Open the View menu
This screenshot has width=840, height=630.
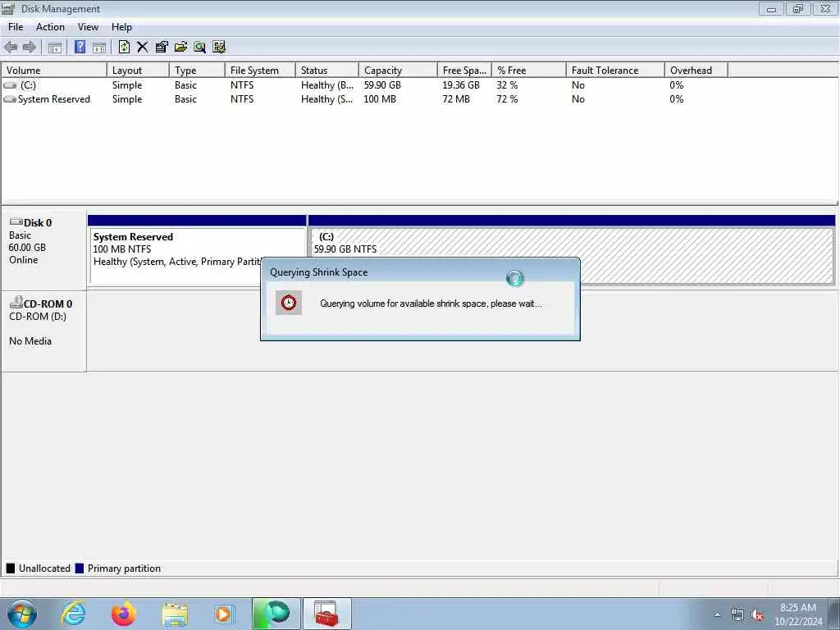point(88,27)
